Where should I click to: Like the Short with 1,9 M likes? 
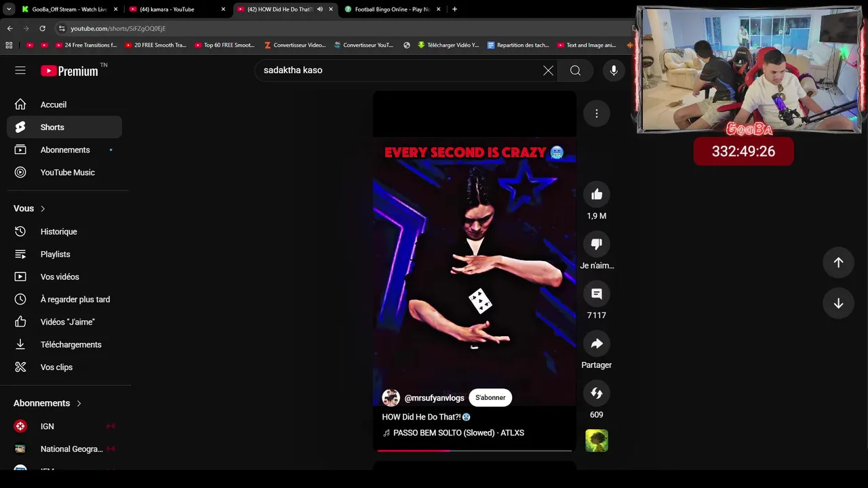597,195
